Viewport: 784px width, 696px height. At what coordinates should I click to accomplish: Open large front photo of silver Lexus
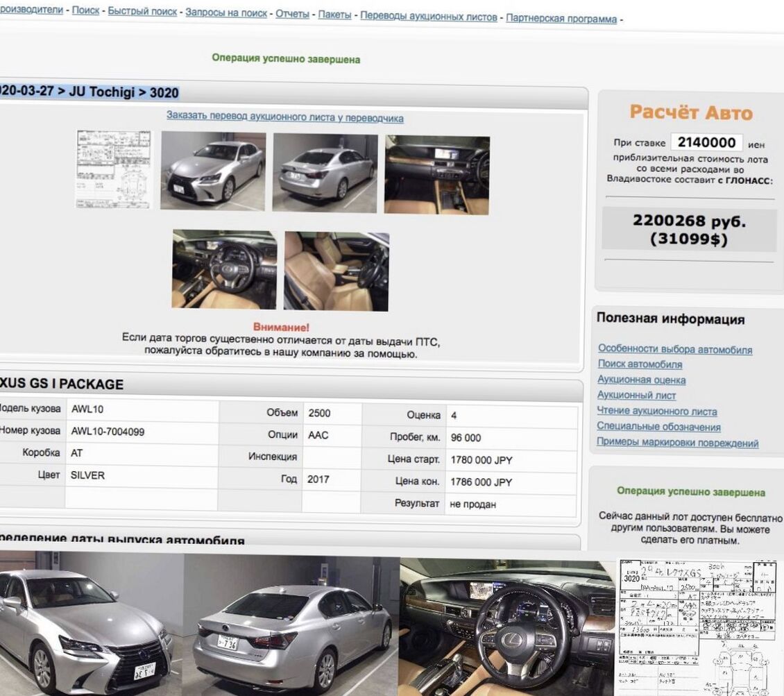[92, 625]
